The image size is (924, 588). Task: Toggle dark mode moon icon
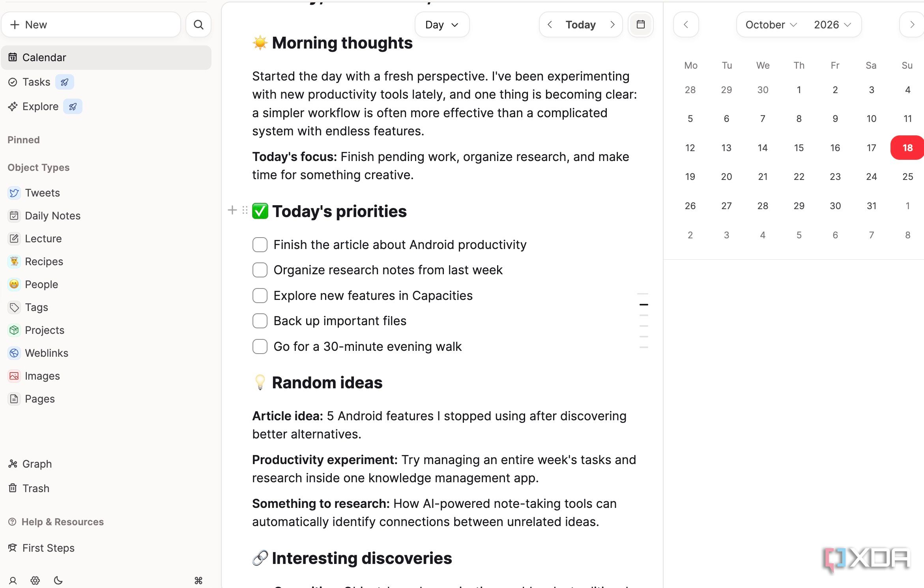[x=58, y=581]
